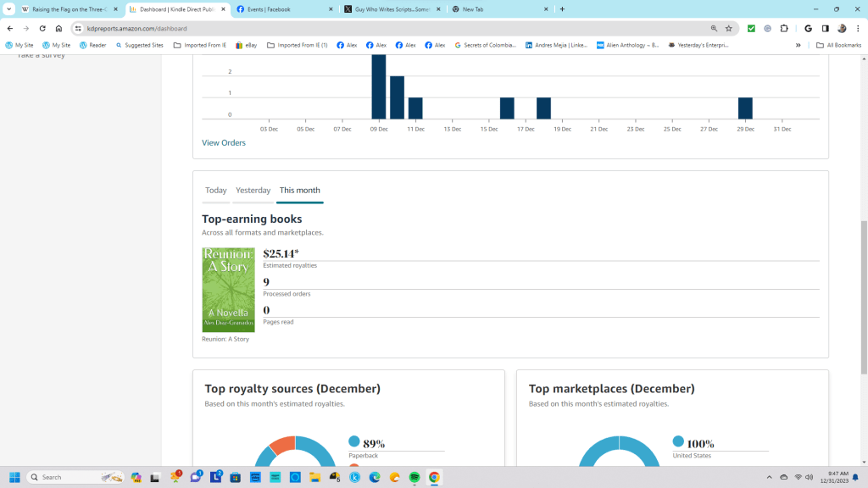The height and width of the screenshot is (488, 868).
Task: Open a new browser tab with plus
Action: pyautogui.click(x=562, y=9)
